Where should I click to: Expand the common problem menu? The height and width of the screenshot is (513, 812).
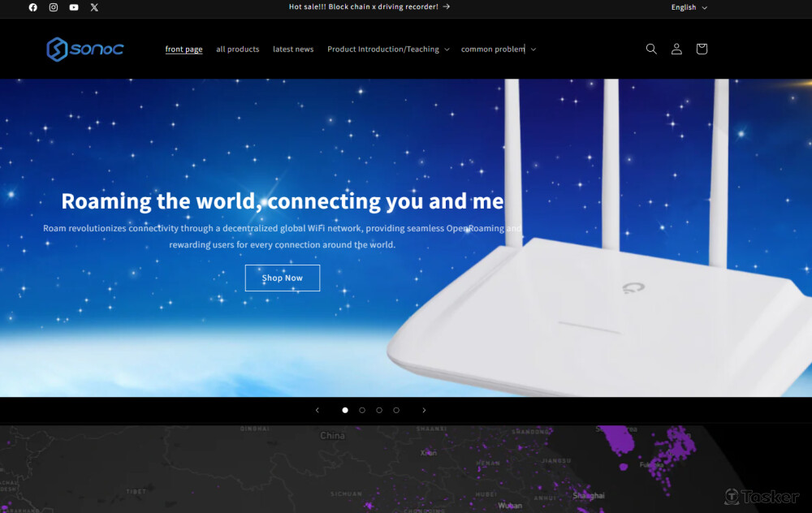(x=499, y=50)
